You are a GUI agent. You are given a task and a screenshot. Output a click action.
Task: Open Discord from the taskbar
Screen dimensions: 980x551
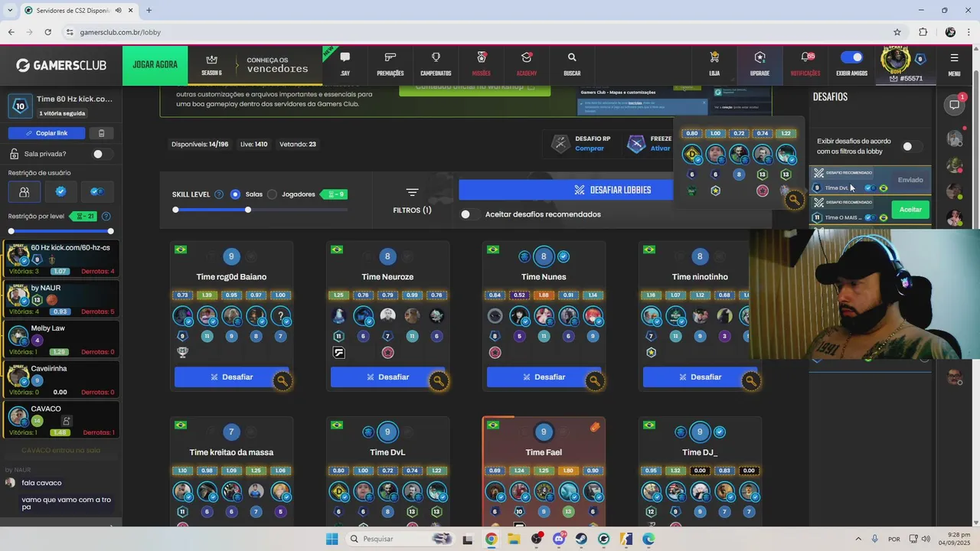558,539
